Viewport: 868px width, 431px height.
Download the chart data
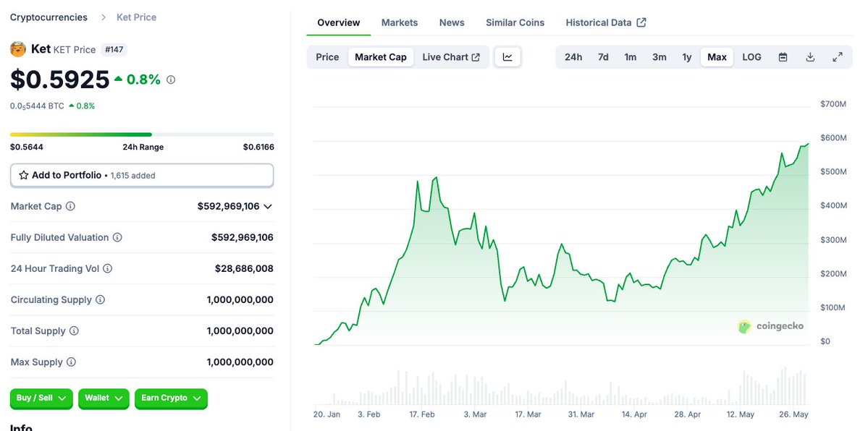[x=810, y=57]
